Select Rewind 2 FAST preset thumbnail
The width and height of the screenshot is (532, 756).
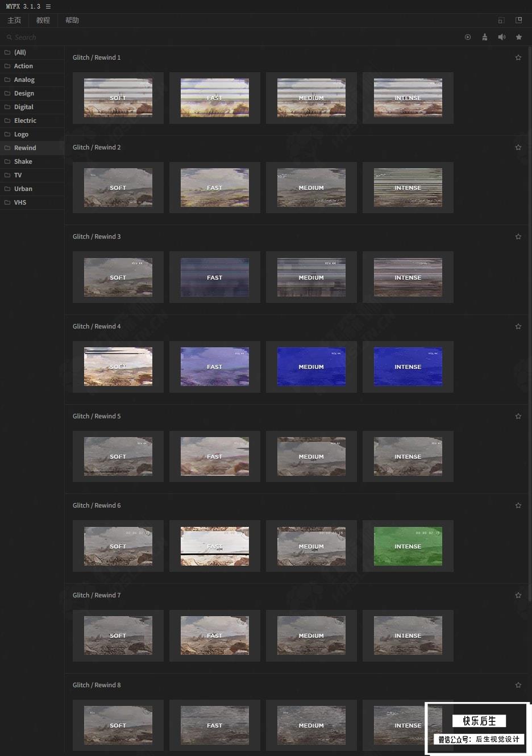215,188
